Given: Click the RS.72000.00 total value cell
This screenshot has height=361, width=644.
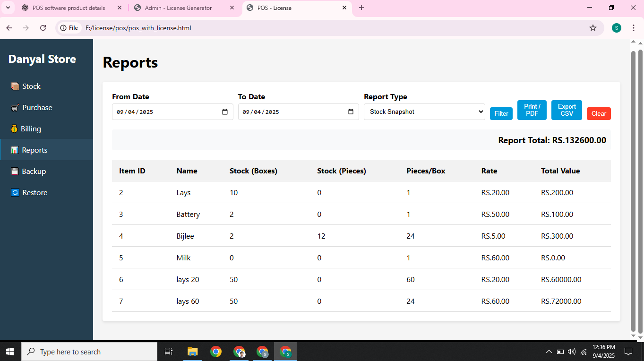Looking at the screenshot, I should pos(561,301).
